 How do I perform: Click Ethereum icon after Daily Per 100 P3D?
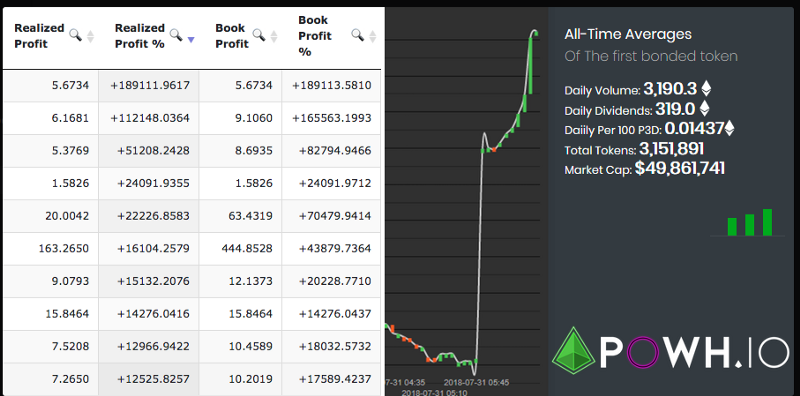[x=729, y=128]
